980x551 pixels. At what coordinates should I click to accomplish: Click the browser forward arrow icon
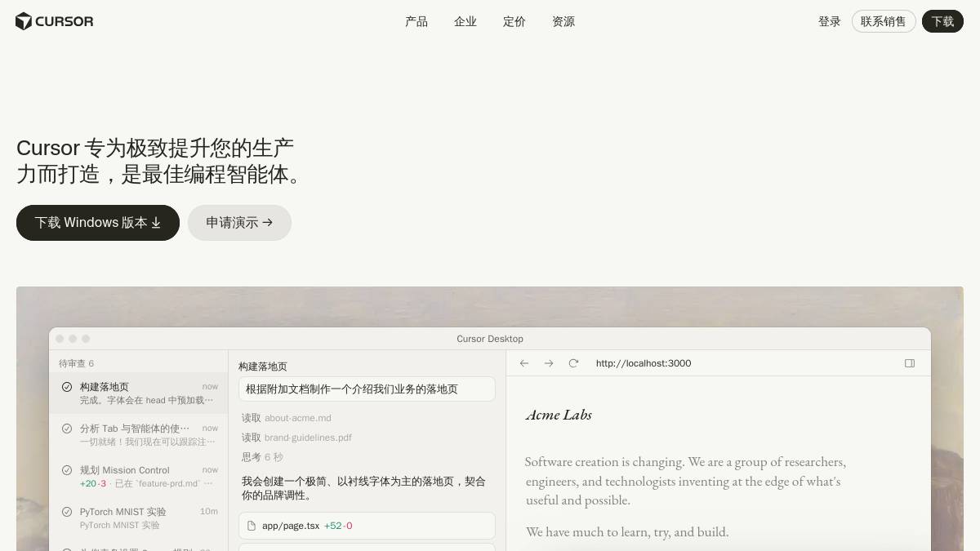[549, 363]
